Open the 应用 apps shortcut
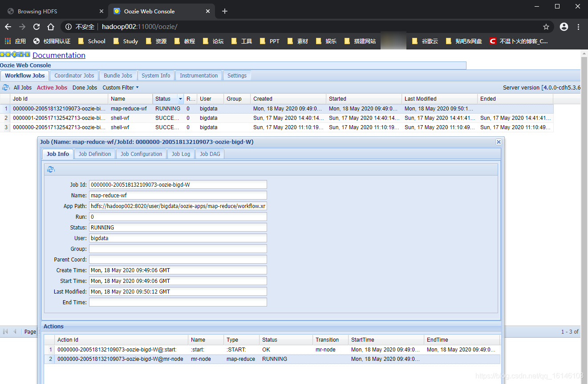 (16, 41)
